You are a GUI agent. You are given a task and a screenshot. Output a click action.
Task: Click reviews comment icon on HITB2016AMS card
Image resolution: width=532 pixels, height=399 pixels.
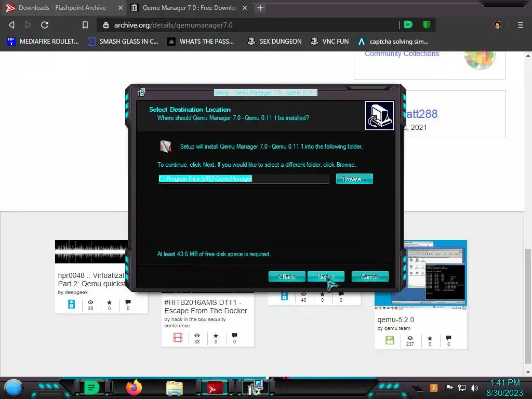click(x=234, y=335)
